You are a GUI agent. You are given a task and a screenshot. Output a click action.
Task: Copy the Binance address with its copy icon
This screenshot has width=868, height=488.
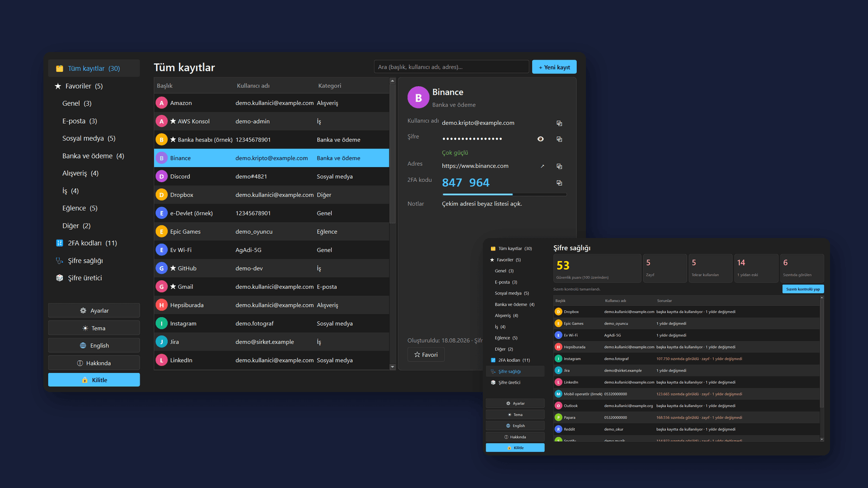559,166
